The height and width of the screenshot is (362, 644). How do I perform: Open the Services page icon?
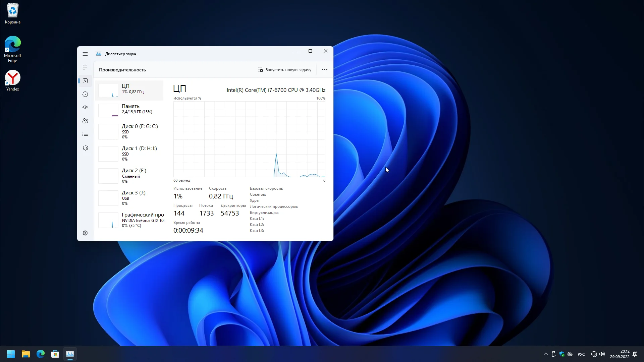[85, 148]
